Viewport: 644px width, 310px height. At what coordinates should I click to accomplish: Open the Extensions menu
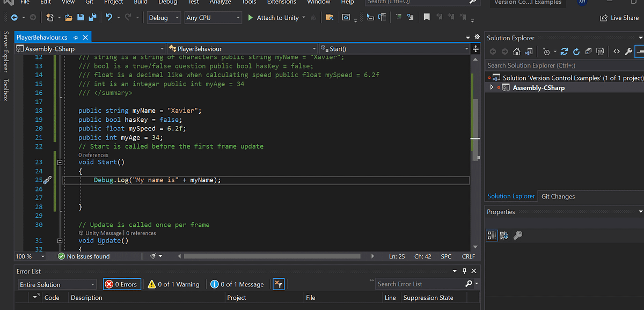[x=282, y=2]
